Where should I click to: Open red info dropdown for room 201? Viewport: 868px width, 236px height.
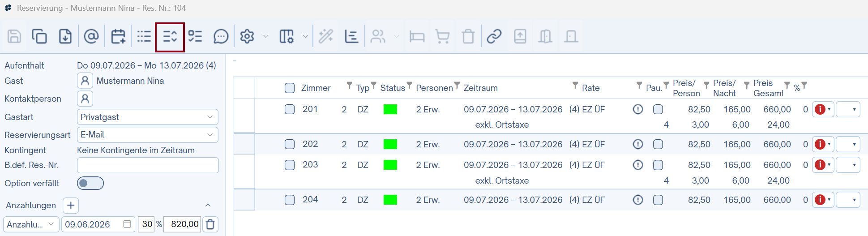point(823,109)
